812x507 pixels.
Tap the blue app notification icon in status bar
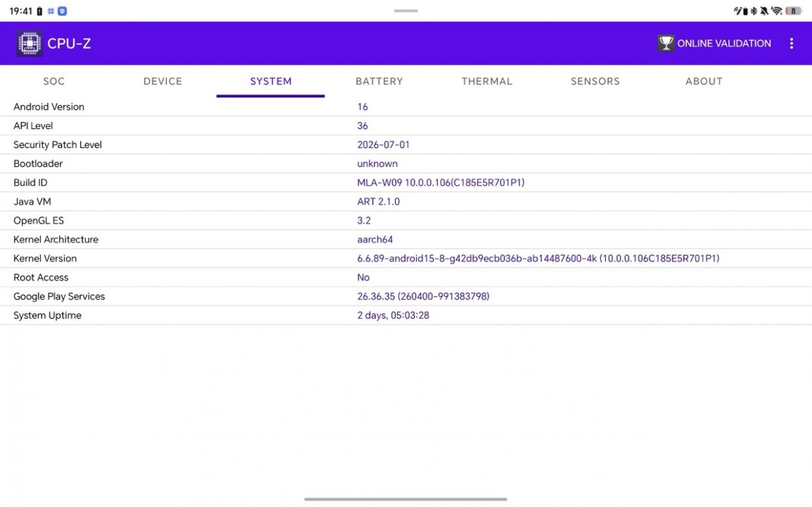(x=62, y=11)
